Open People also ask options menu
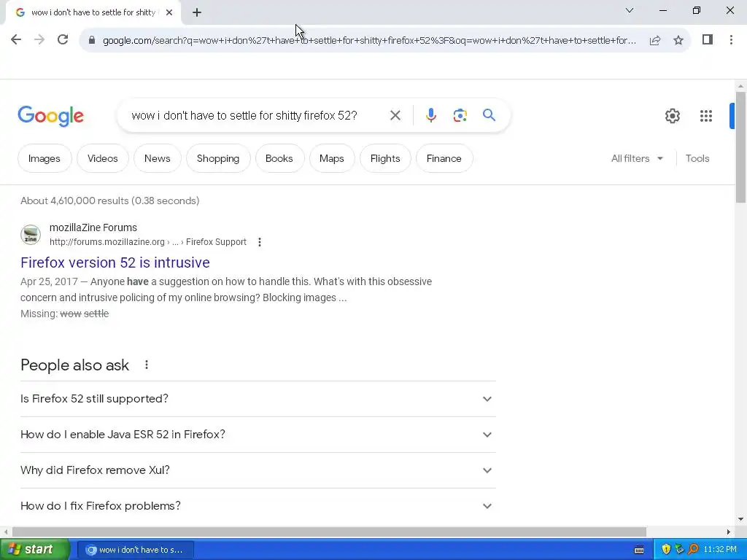This screenshot has width=747, height=560. [x=146, y=365]
